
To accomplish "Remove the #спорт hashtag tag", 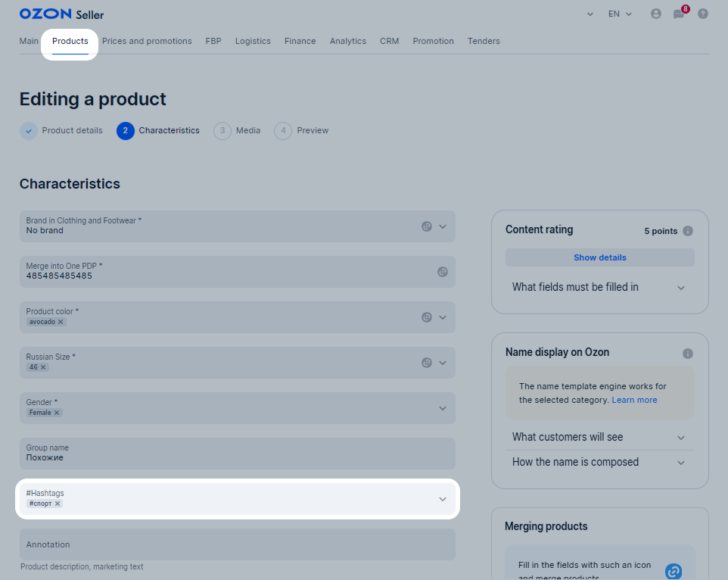I will (58, 504).
